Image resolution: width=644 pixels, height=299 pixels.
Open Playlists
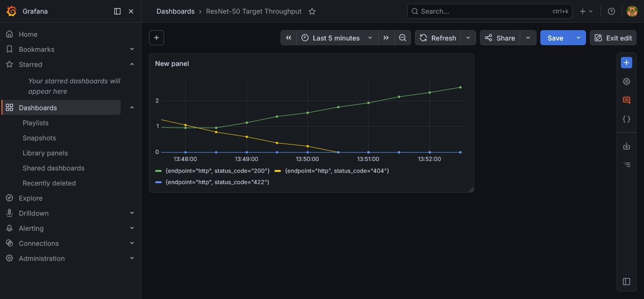point(36,123)
